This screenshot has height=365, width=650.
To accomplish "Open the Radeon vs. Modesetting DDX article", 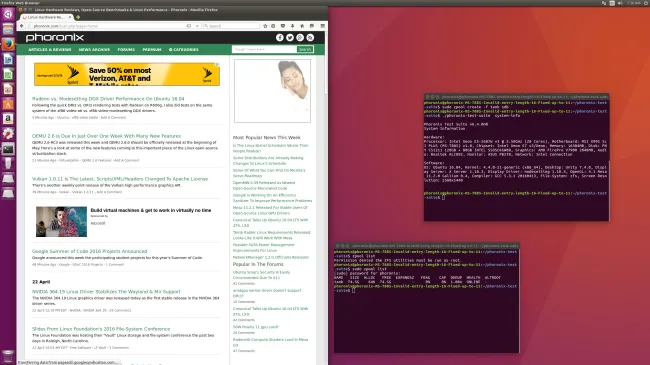I will 108,99.
